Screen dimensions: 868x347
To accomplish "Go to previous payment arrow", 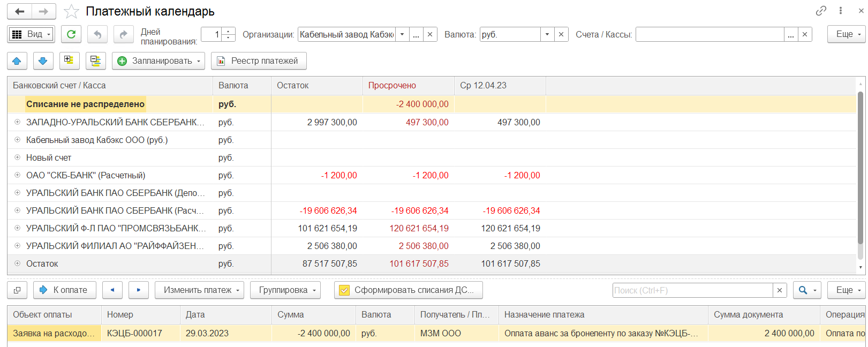I will [112, 290].
